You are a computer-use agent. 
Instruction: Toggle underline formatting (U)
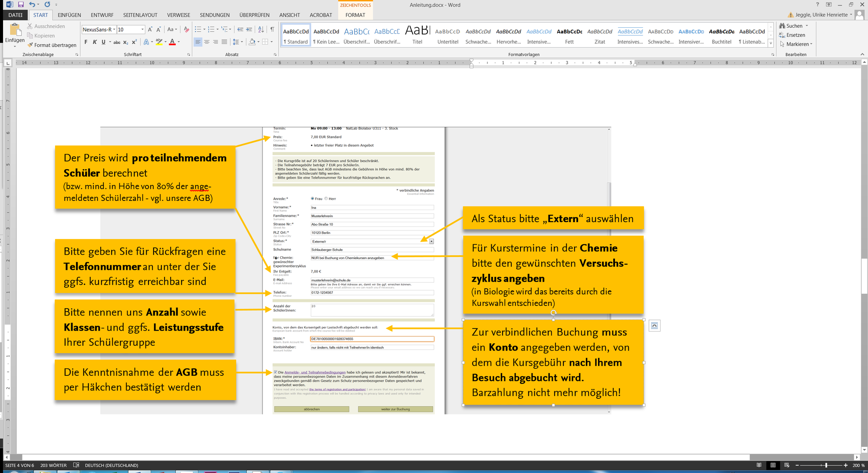point(103,42)
